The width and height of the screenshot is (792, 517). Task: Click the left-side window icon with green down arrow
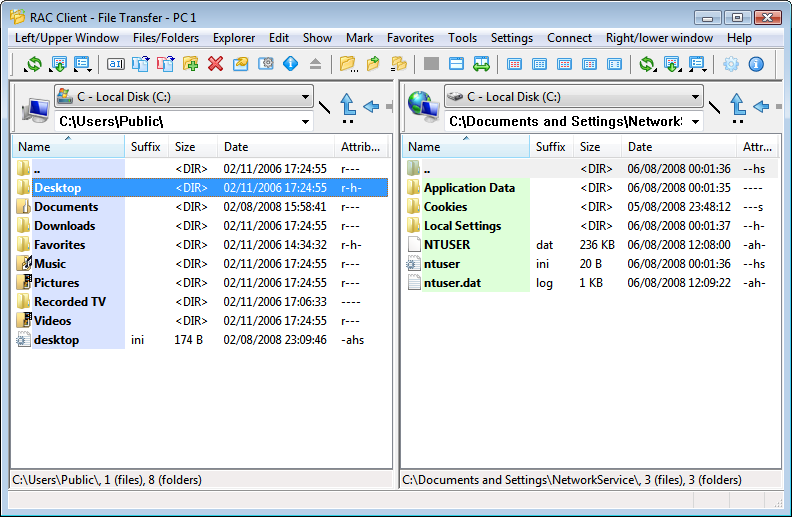(59, 64)
